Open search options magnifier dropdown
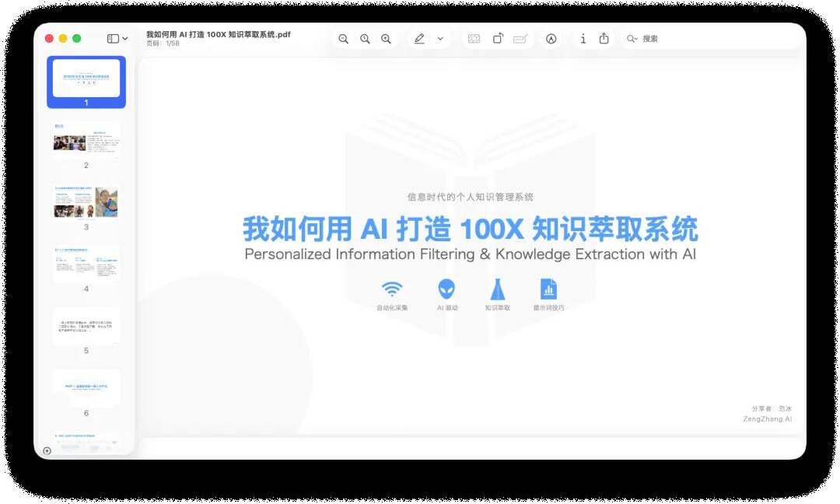 (632, 39)
